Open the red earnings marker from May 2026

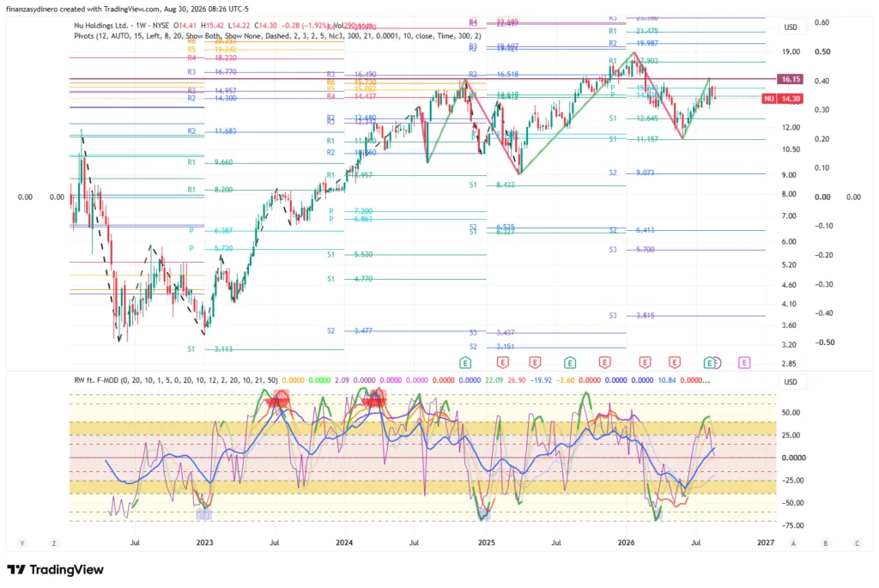(x=675, y=362)
